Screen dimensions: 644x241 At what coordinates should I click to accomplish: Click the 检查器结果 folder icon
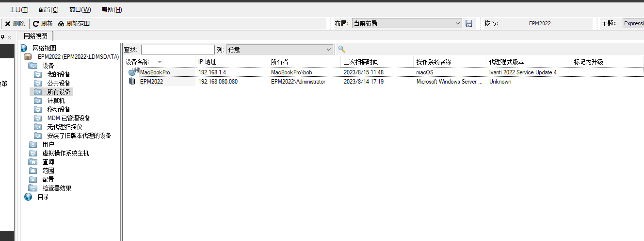[32, 188]
